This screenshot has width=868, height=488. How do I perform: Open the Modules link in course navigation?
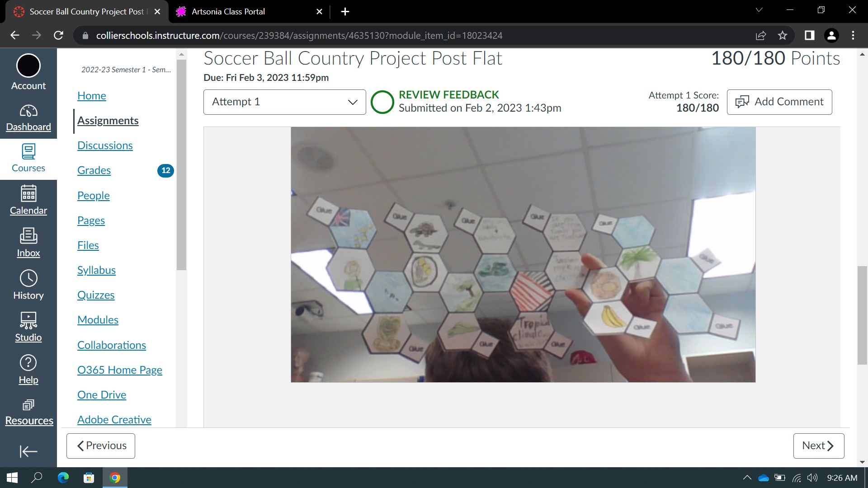[x=98, y=320]
